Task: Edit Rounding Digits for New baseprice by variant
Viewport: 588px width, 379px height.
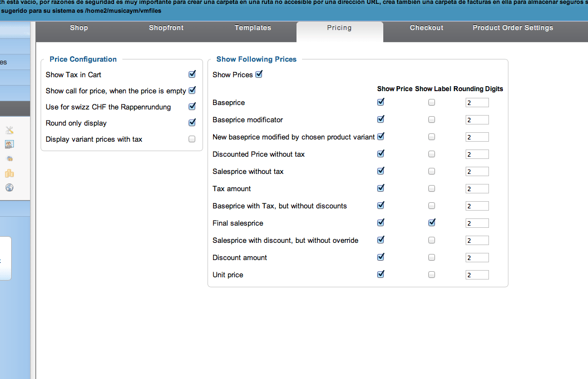Action: pos(477,137)
